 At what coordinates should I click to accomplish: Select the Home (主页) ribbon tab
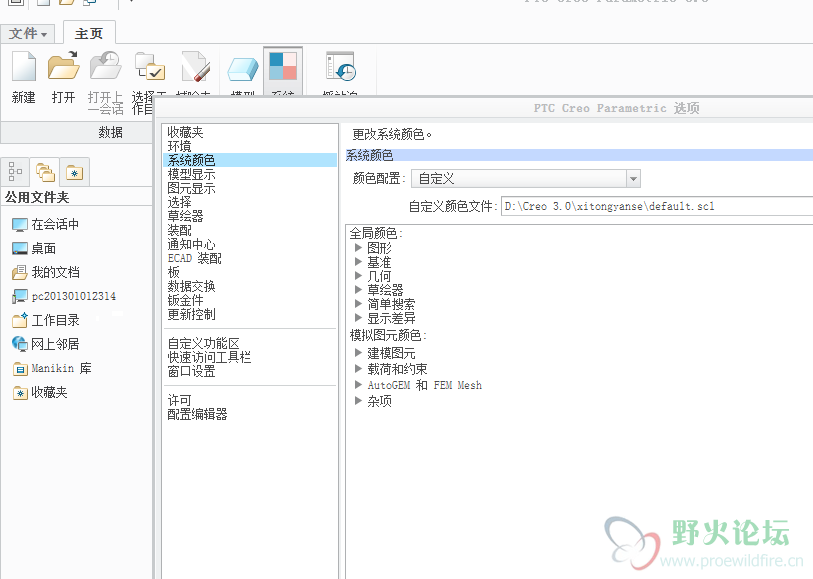tap(89, 33)
